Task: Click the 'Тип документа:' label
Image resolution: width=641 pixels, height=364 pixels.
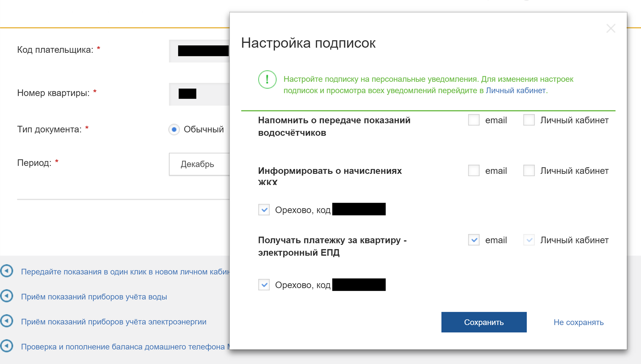Action: 49,129
